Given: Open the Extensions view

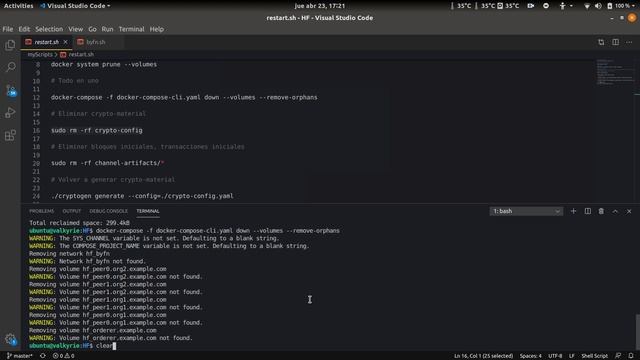Looking at the screenshot, I should pos(10,135).
